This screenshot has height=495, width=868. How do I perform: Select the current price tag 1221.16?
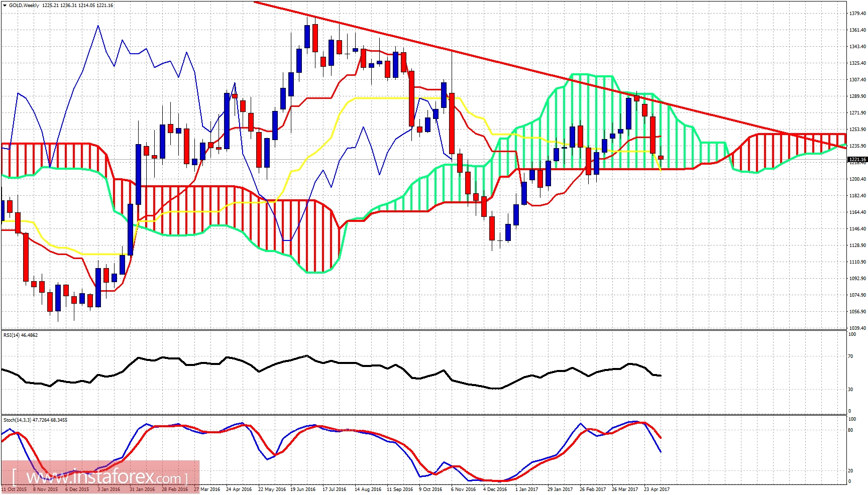857,160
